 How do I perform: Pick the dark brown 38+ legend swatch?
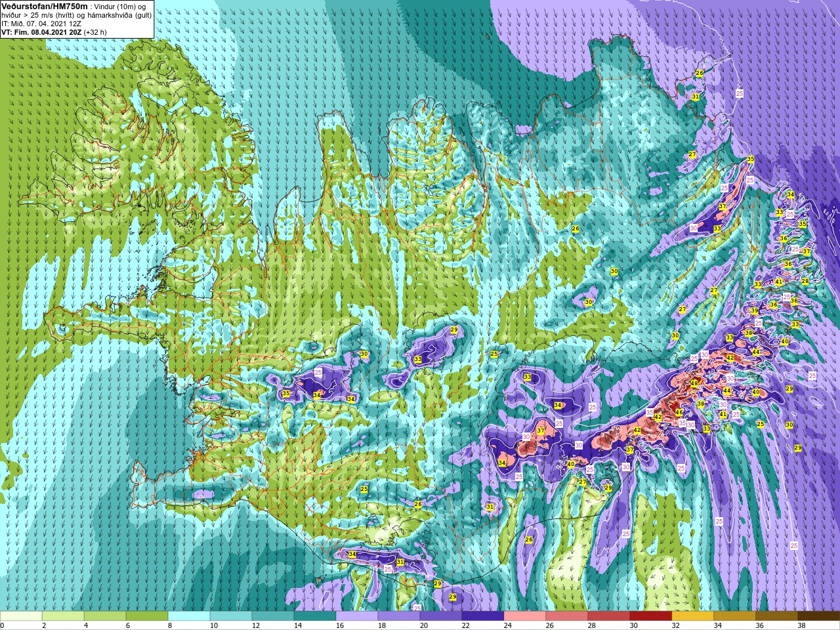819,616
